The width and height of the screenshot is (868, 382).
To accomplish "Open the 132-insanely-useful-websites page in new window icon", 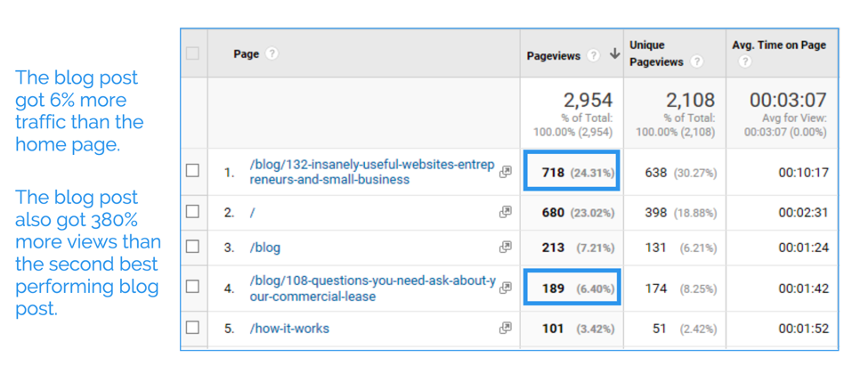I will (506, 173).
